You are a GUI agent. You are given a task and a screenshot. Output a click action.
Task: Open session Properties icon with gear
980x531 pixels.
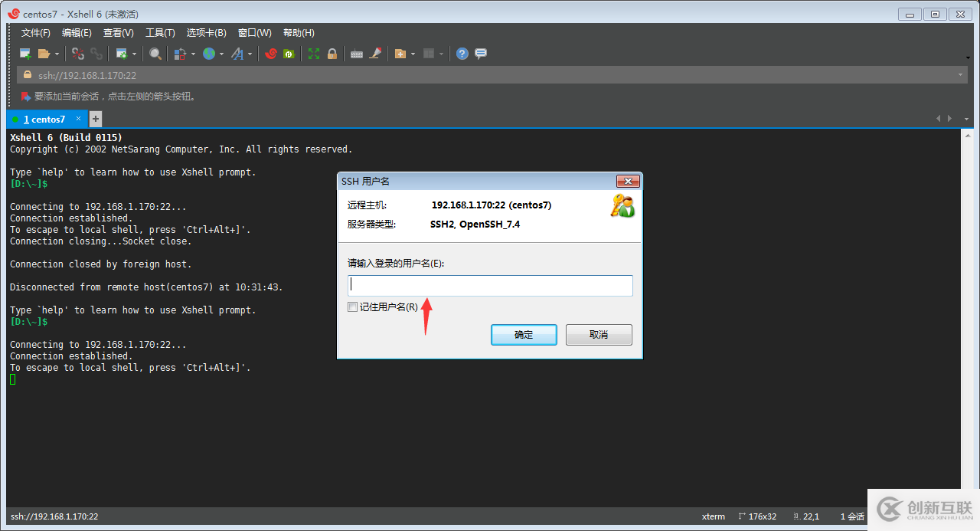tap(122, 54)
